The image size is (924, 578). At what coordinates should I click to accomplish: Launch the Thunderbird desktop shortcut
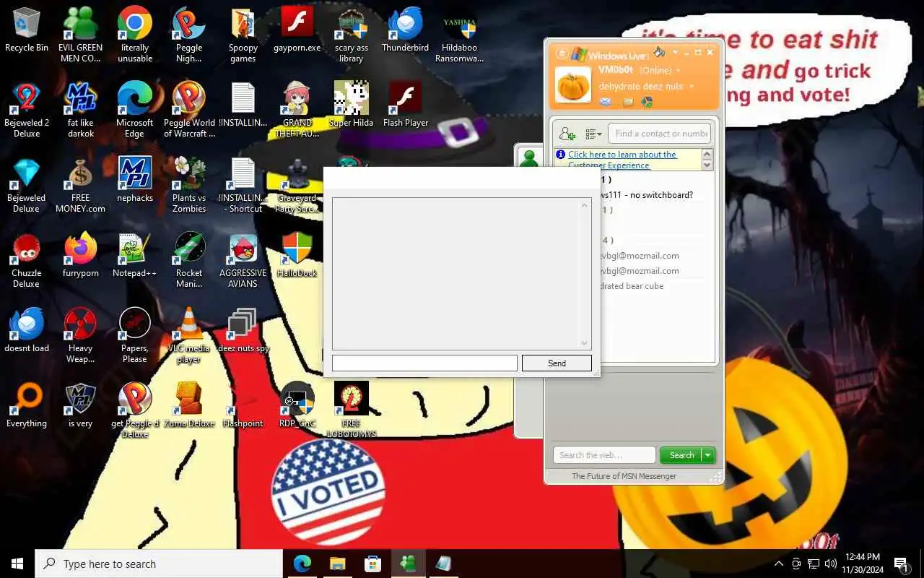tap(405, 30)
